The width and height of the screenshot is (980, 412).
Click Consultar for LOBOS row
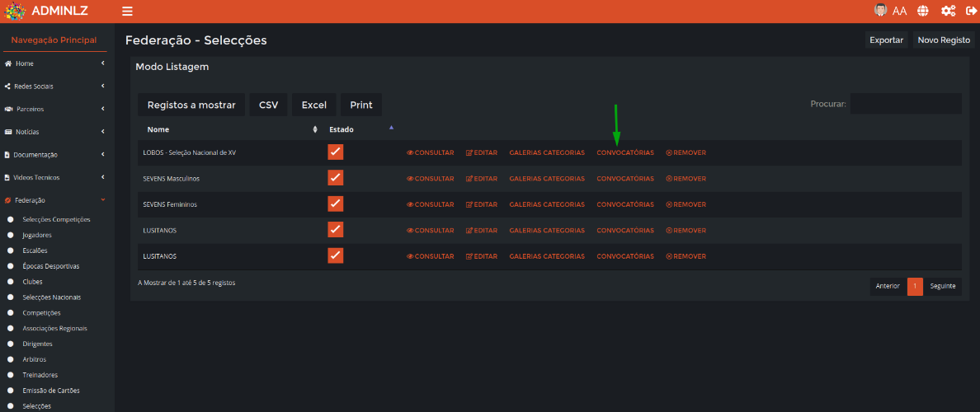[430, 153]
